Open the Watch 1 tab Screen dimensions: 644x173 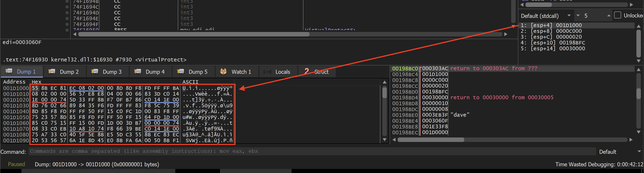coord(237,72)
